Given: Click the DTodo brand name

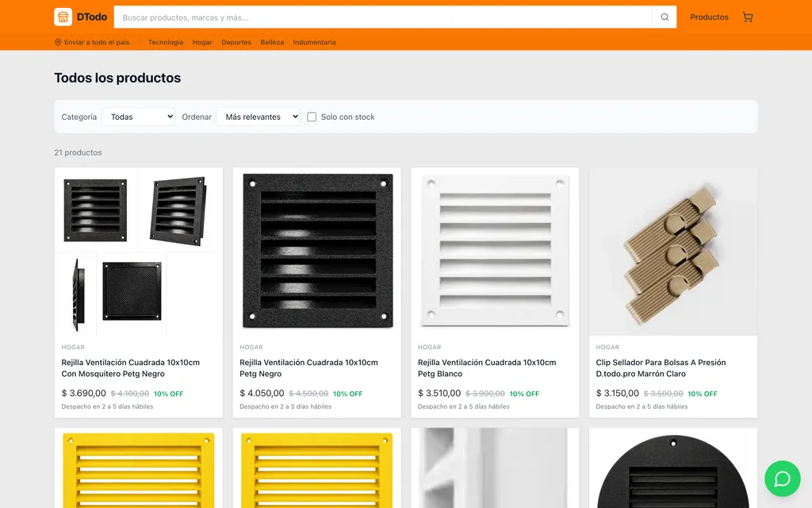Looking at the screenshot, I should point(92,17).
